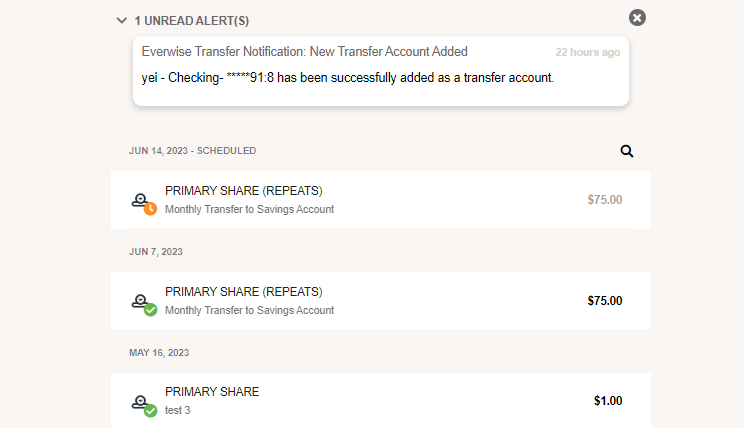Image resolution: width=744 pixels, height=428 pixels.
Task: Click scheduled Monthly Transfer to Savings Account description
Action: (250, 209)
